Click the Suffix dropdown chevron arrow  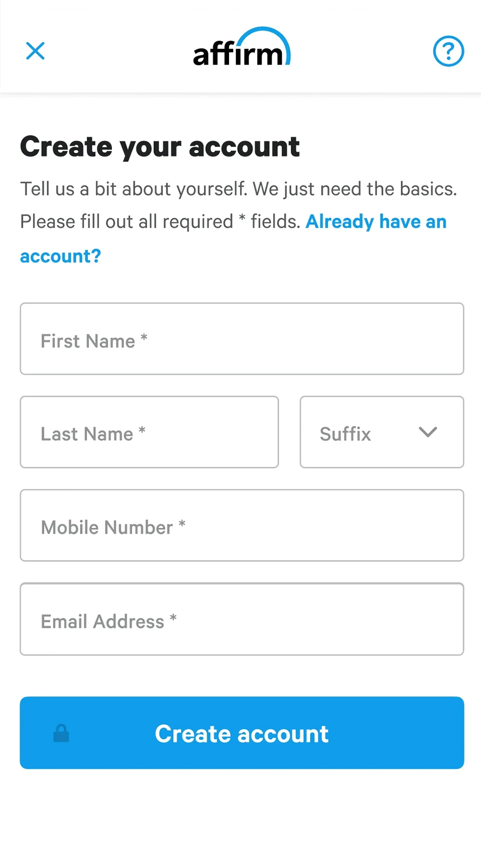click(428, 432)
